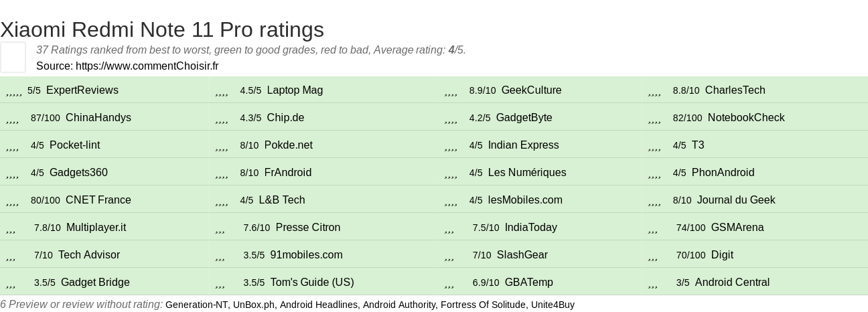Click the stars next to GSMArena
Viewport: 868px width, 312px height.
click(653, 228)
